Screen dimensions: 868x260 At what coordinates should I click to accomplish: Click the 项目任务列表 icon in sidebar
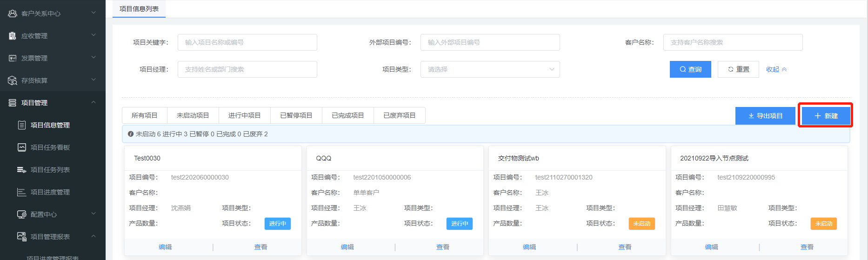(22, 170)
